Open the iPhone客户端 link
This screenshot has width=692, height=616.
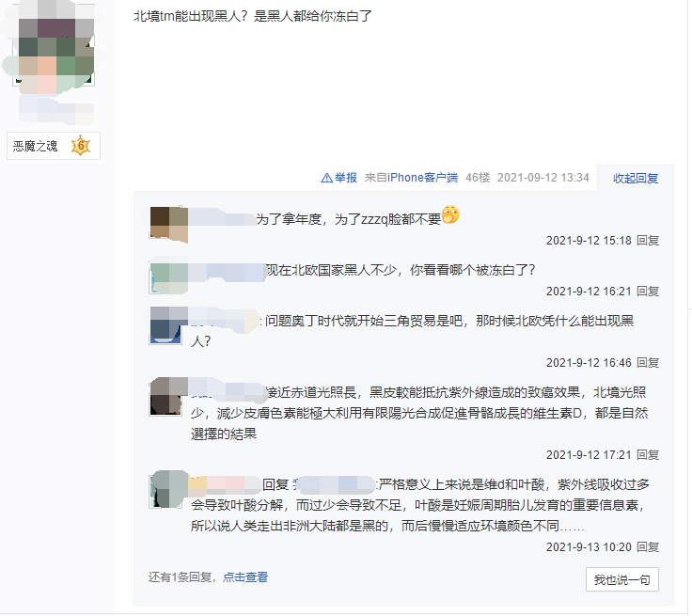click(x=422, y=178)
